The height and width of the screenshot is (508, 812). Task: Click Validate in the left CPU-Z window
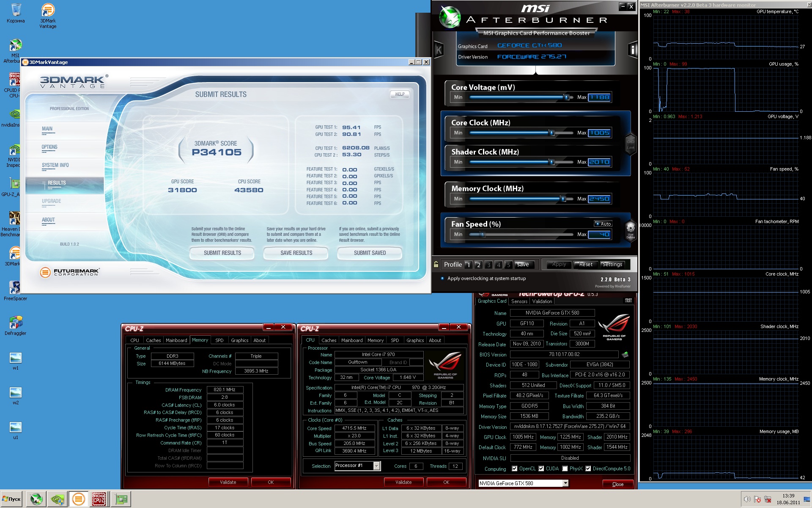(228, 482)
